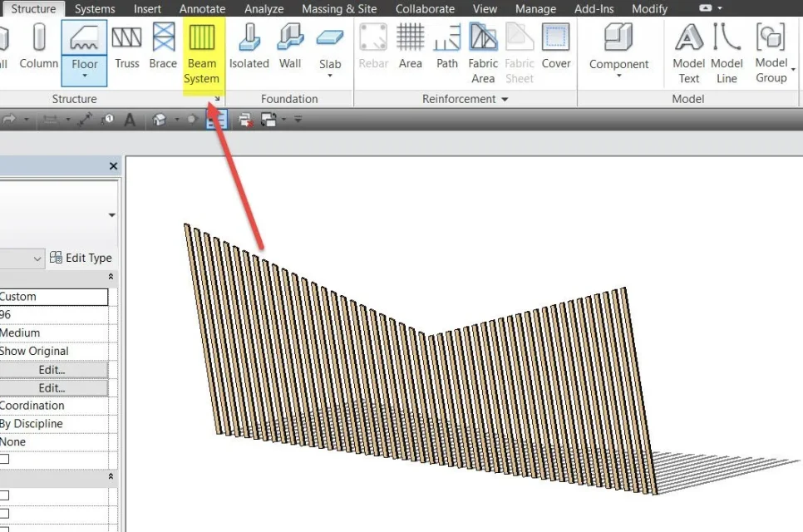This screenshot has width=803, height=532.
Task: Click the Tag by Category icon
Action: click(107, 120)
